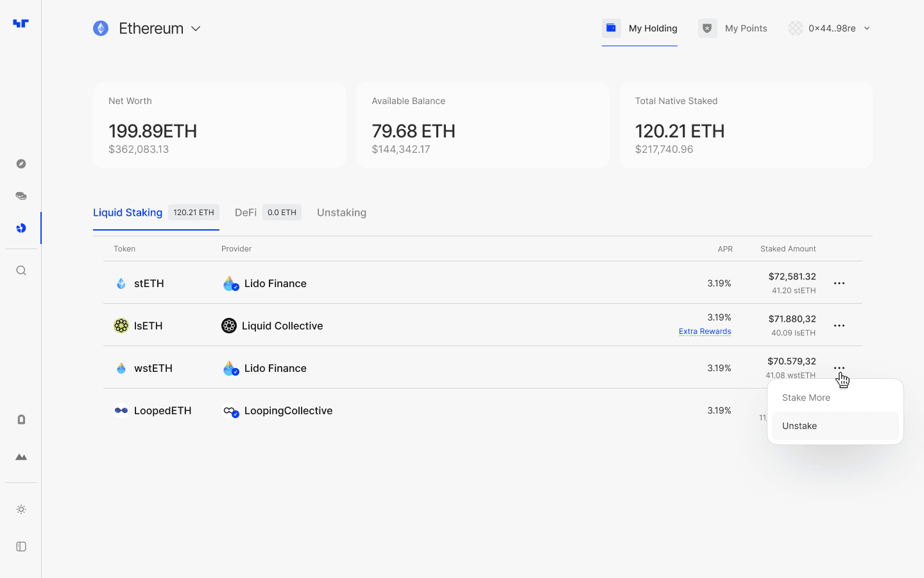Select the portfolio pie chart sidebar icon

[21, 228]
